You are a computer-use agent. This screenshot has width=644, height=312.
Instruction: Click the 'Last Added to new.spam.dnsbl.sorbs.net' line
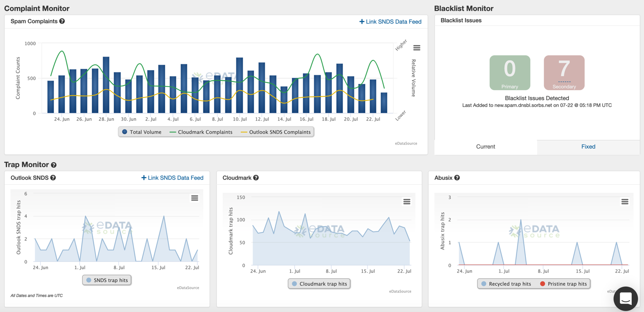coord(537,106)
